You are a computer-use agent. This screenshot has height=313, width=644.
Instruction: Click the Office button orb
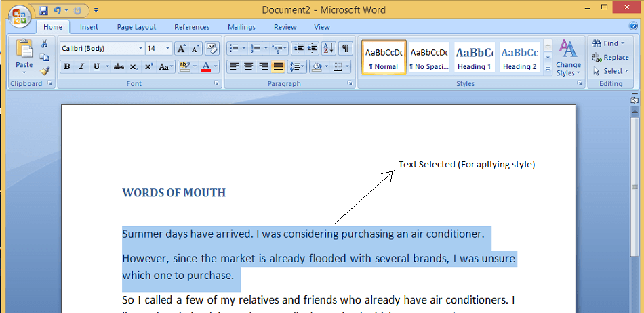tap(19, 16)
